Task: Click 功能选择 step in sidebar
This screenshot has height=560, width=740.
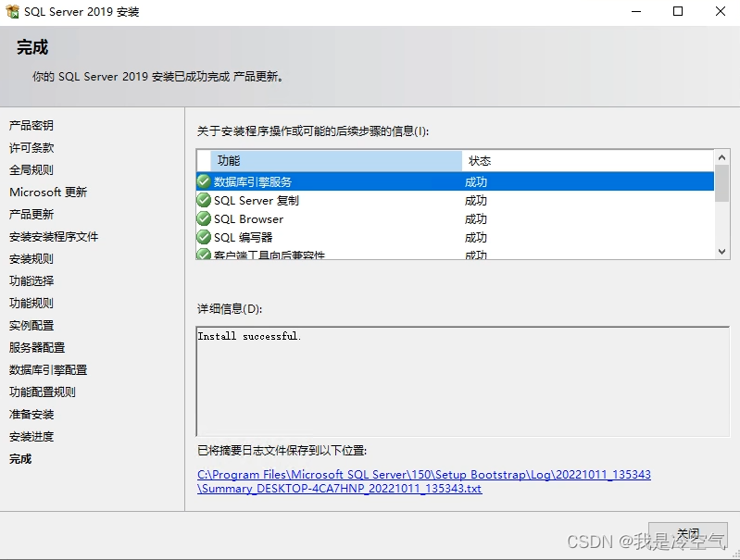Action: 31,280
